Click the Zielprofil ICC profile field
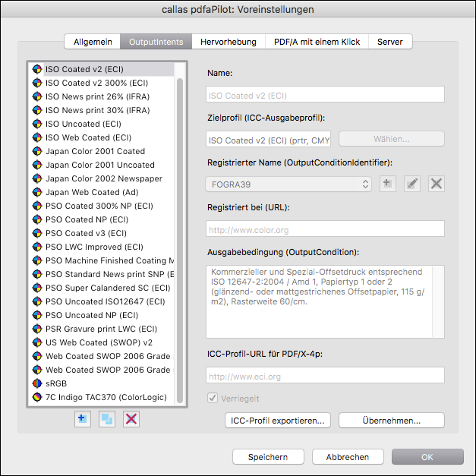This screenshot has height=476, width=476. pos(268,140)
